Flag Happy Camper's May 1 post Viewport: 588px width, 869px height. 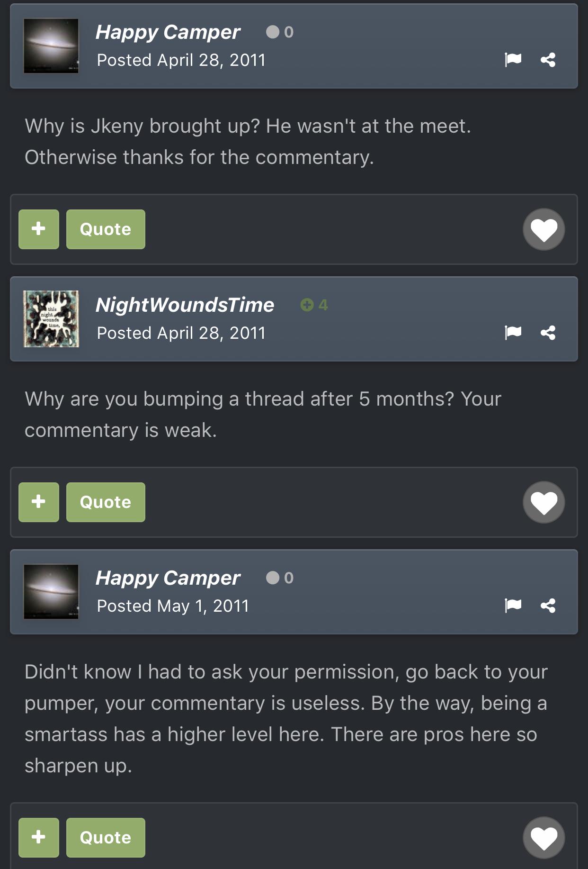coord(513,605)
